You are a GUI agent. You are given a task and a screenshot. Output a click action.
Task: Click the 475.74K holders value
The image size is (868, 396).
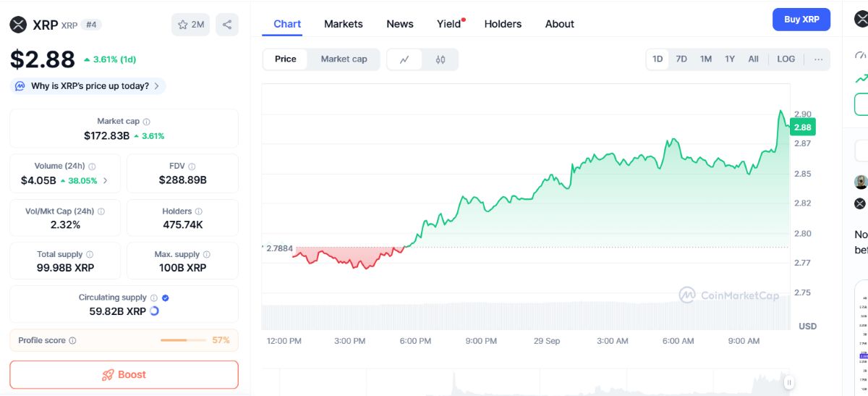click(182, 225)
